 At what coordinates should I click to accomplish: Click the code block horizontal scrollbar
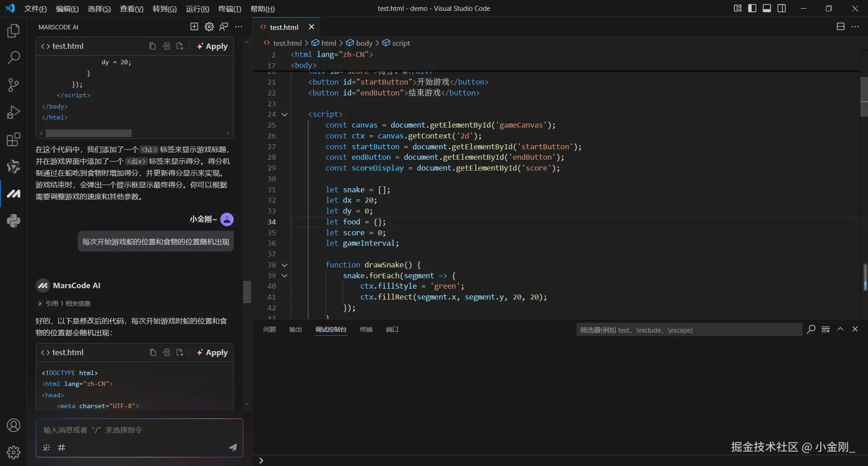pyautogui.click(x=89, y=133)
